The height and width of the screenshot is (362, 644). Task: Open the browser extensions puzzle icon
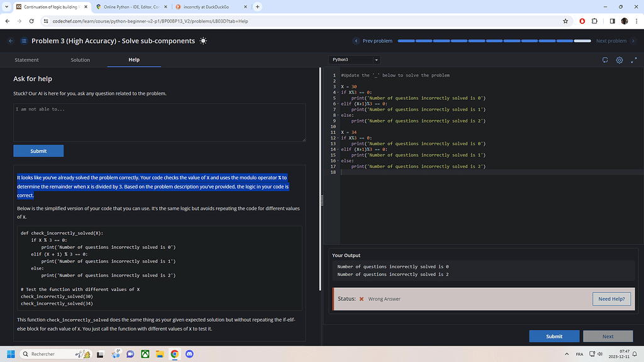pyautogui.click(x=594, y=21)
